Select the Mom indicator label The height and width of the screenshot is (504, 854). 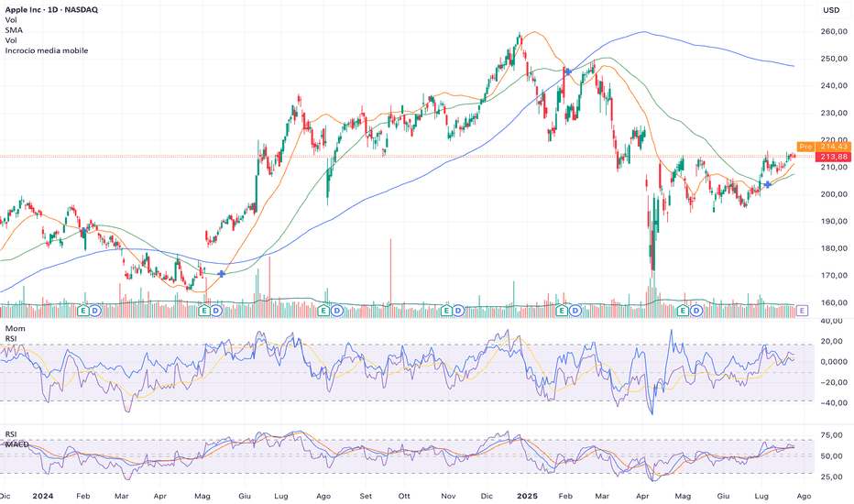16,329
